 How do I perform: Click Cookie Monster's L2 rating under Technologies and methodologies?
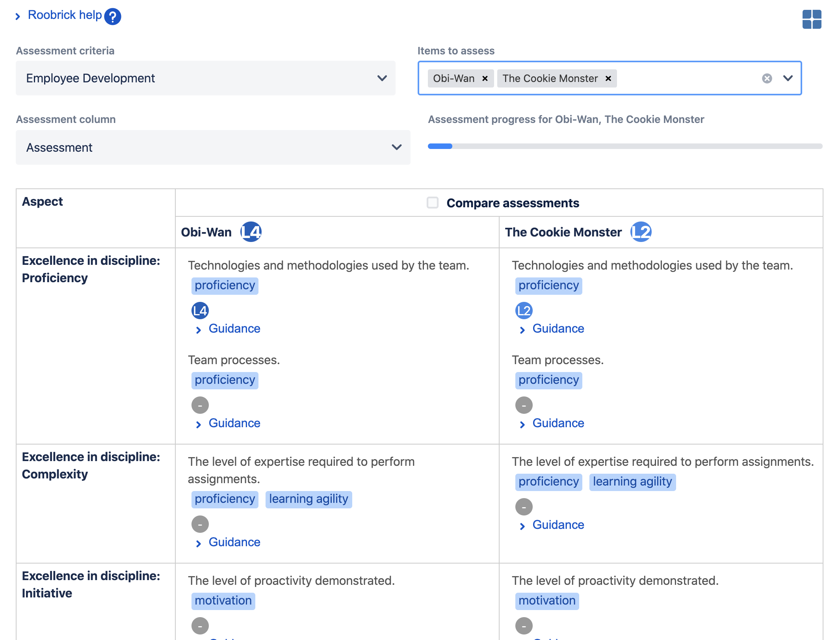point(524,311)
